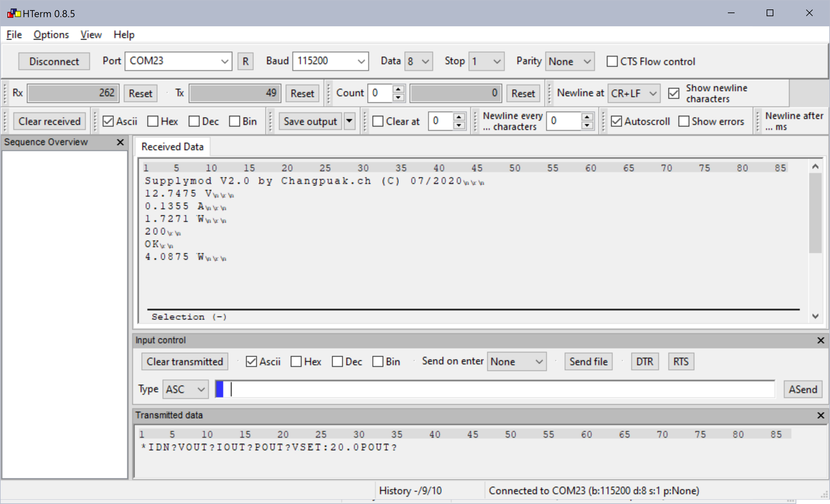Click the Send file button

(x=588, y=361)
